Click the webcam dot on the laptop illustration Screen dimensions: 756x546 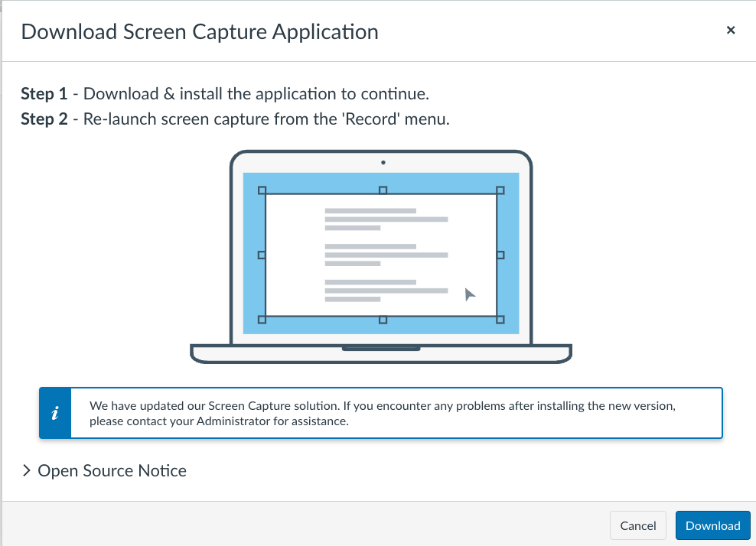[x=383, y=162]
